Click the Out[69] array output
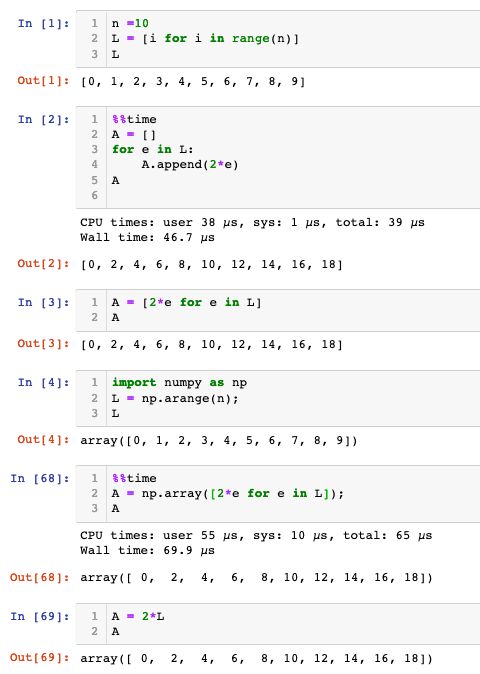480x674 pixels. [257, 658]
